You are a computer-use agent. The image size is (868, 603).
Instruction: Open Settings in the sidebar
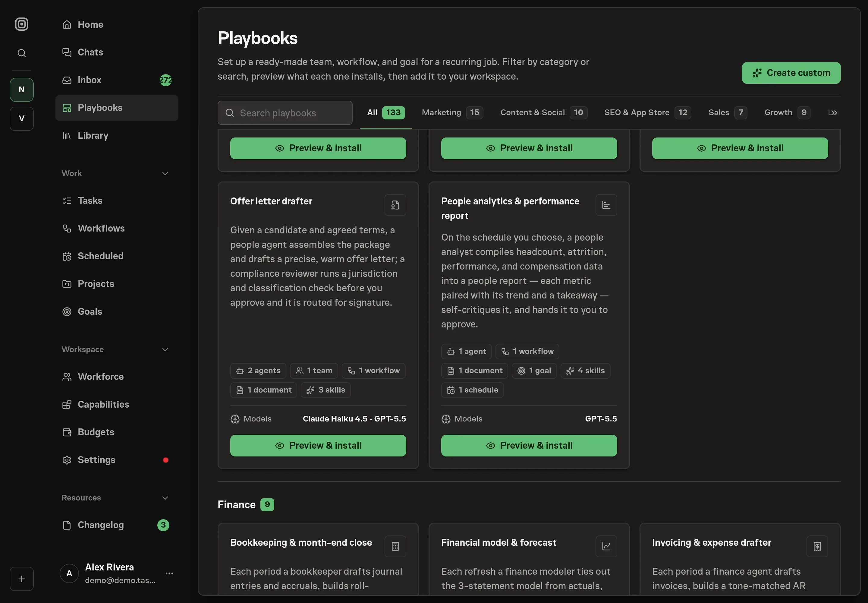[x=117, y=460]
